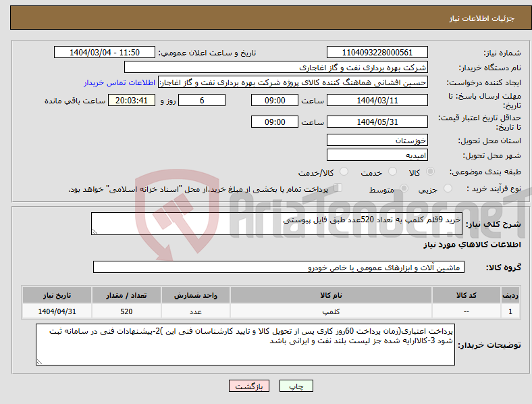
Task: Click the city field امیدیه
Action: 377,155
